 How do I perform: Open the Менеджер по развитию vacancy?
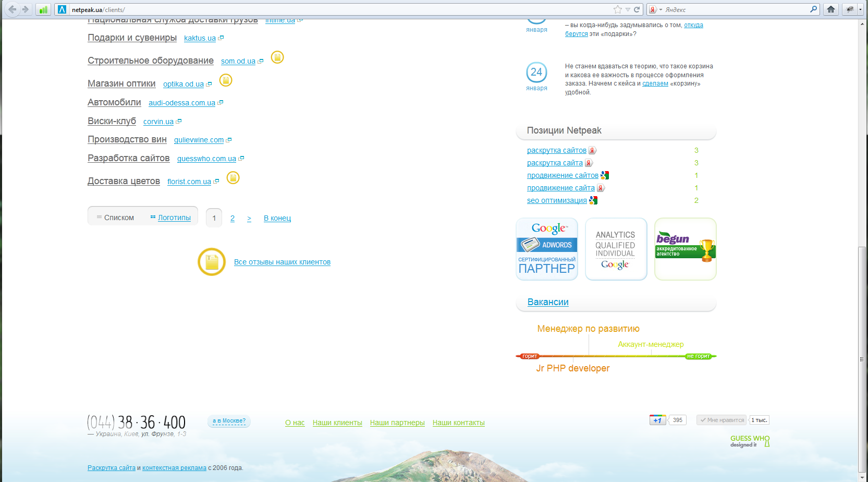click(588, 329)
